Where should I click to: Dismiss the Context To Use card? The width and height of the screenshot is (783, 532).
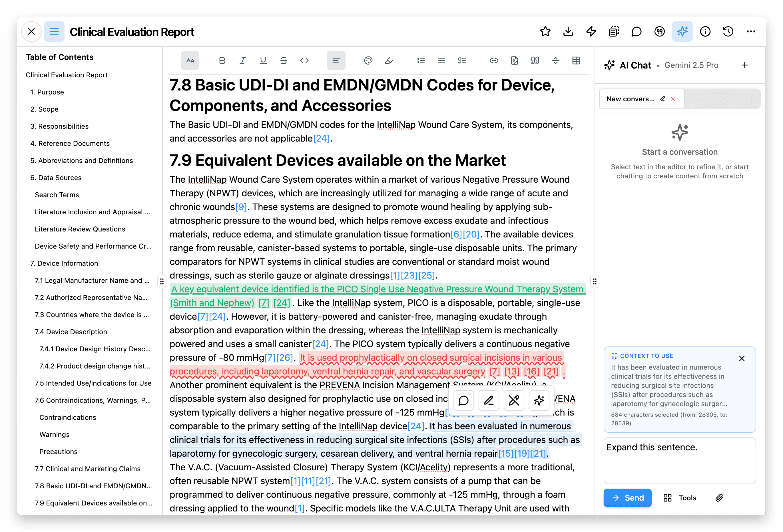click(x=742, y=358)
